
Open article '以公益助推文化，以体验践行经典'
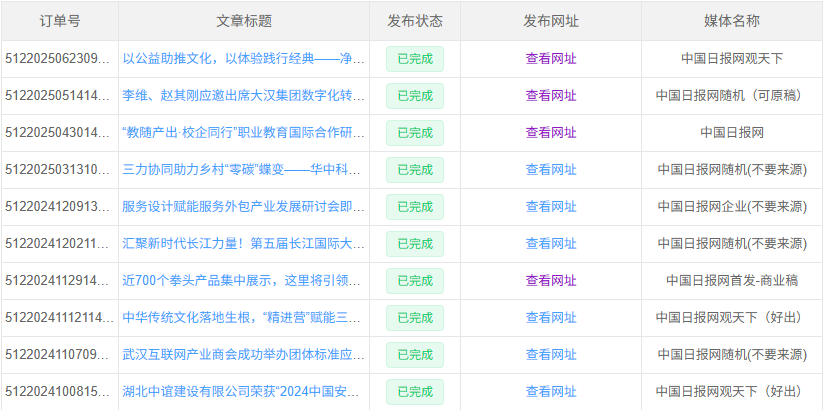click(x=244, y=59)
